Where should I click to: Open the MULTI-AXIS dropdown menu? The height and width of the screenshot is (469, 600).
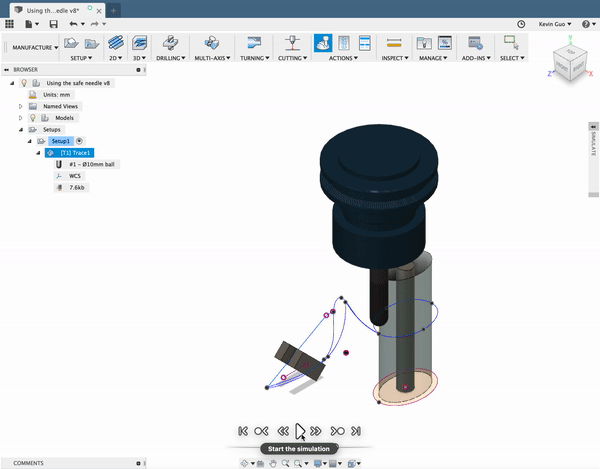point(212,58)
